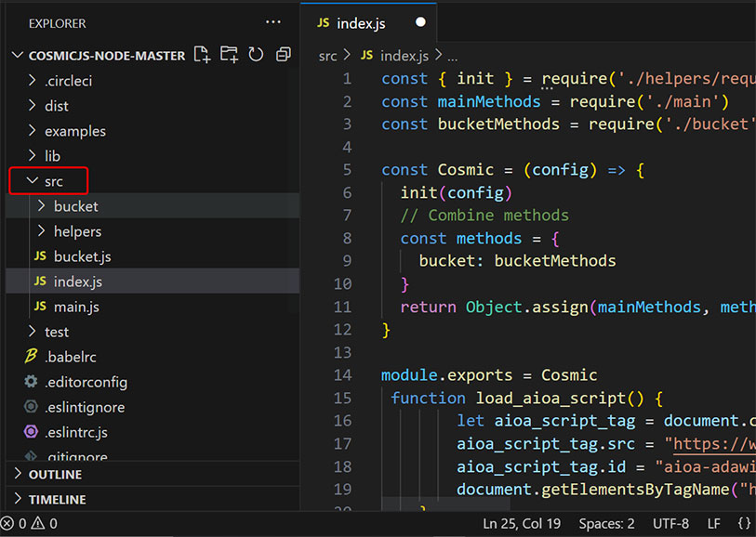This screenshot has height=537, width=756.
Task: Expand the dist folder
Action: click(33, 105)
